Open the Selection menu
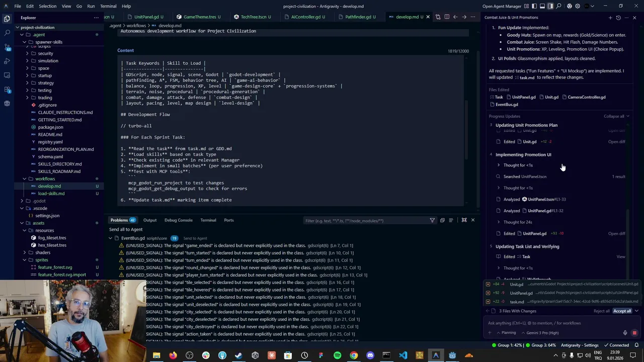This screenshot has height=362, width=644. [48, 6]
